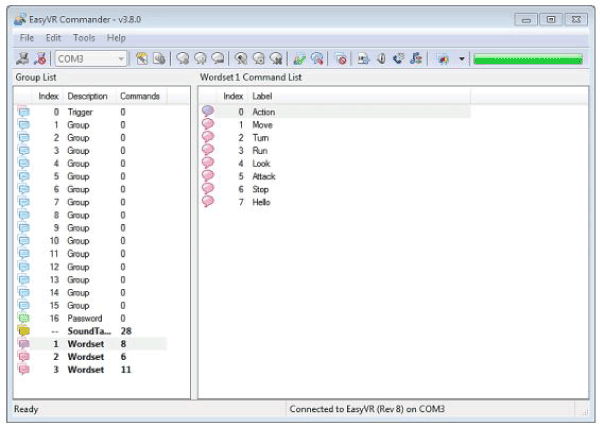Select the SoundTa... row with 28 commands
This screenshot has width=600, height=430.
[x=91, y=331]
